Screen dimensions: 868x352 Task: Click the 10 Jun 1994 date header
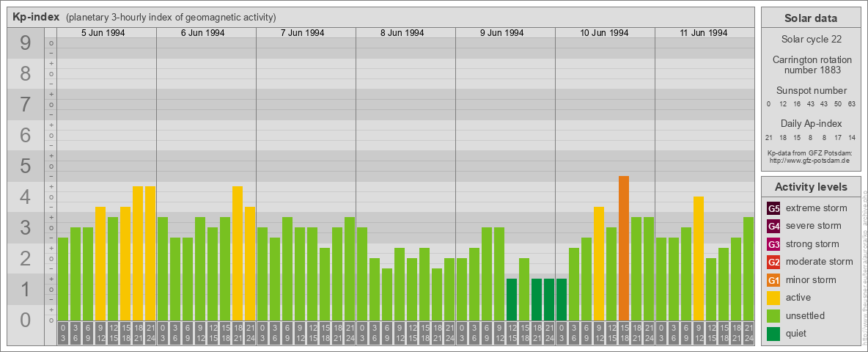(604, 33)
